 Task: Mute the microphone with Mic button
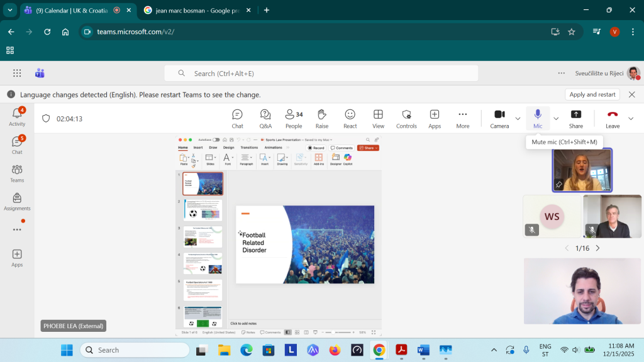coord(538,118)
